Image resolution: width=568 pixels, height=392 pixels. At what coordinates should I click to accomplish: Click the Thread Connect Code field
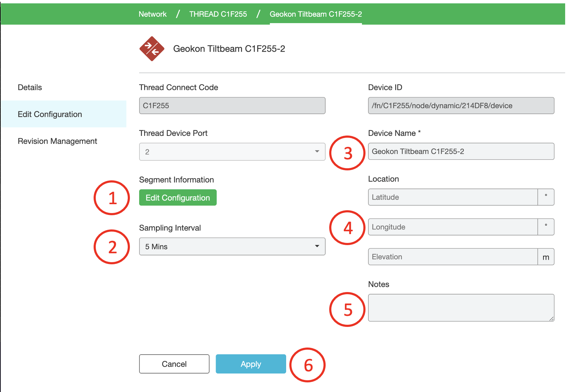tap(232, 106)
